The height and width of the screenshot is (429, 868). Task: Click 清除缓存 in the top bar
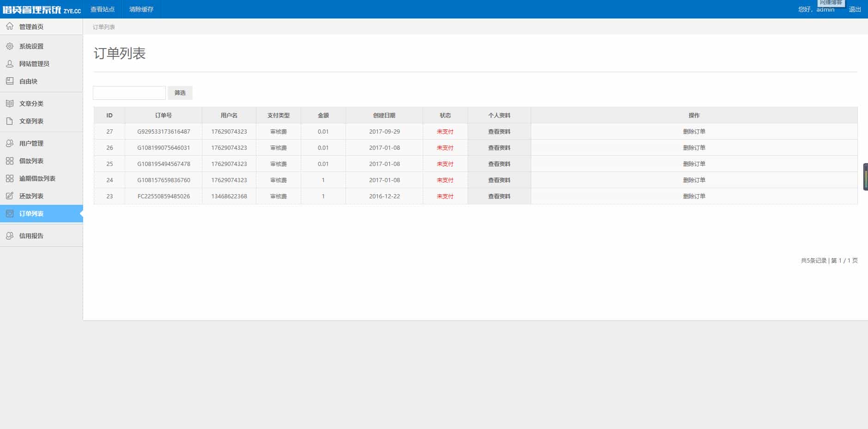point(141,9)
